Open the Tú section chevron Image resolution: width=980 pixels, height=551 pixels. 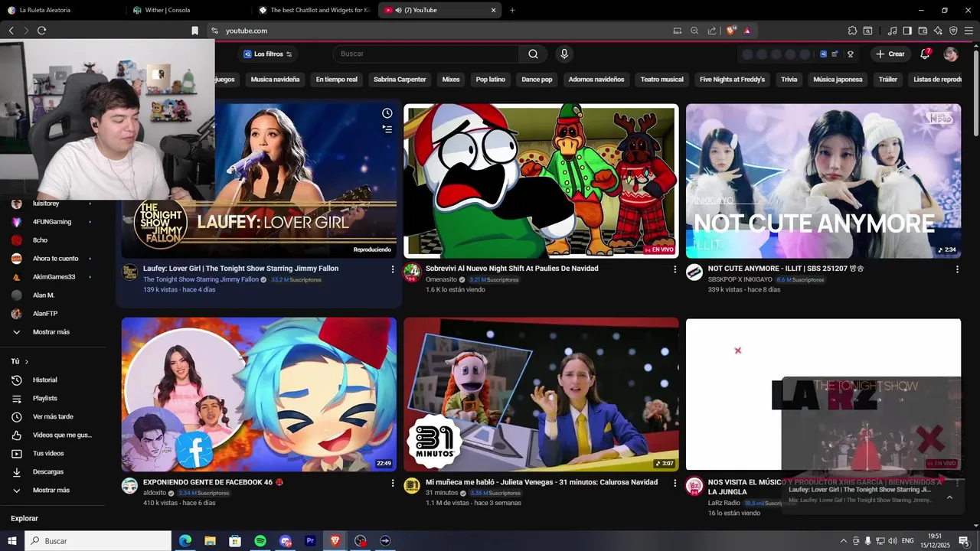tap(27, 361)
